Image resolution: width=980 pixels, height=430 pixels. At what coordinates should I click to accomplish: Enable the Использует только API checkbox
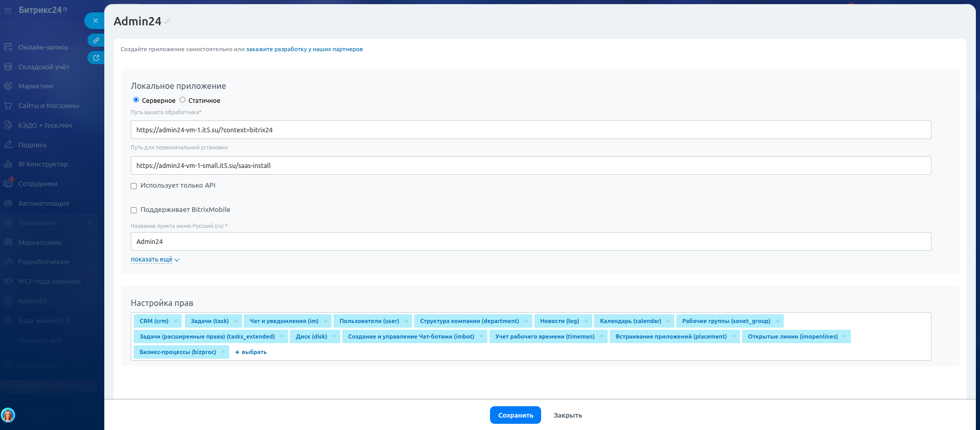[134, 186]
